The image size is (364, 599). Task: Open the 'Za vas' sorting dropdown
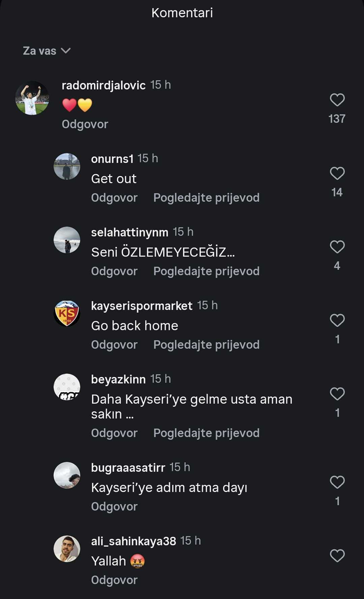click(47, 50)
